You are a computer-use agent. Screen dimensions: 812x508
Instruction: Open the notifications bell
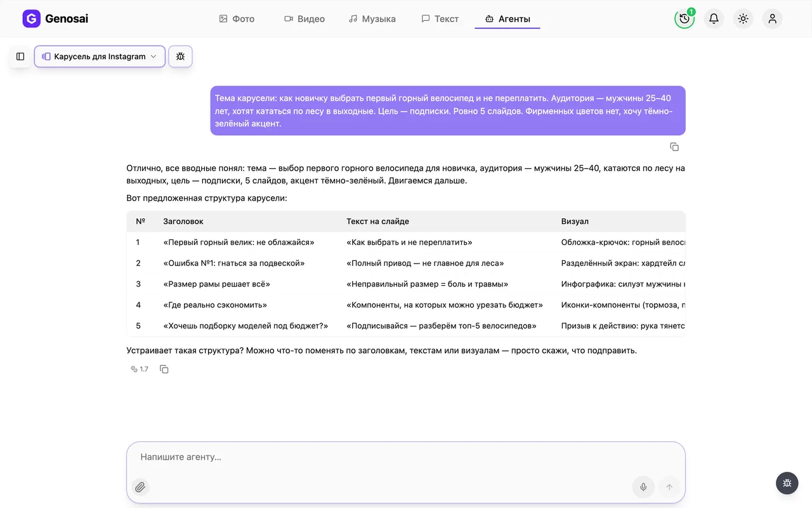(x=714, y=18)
